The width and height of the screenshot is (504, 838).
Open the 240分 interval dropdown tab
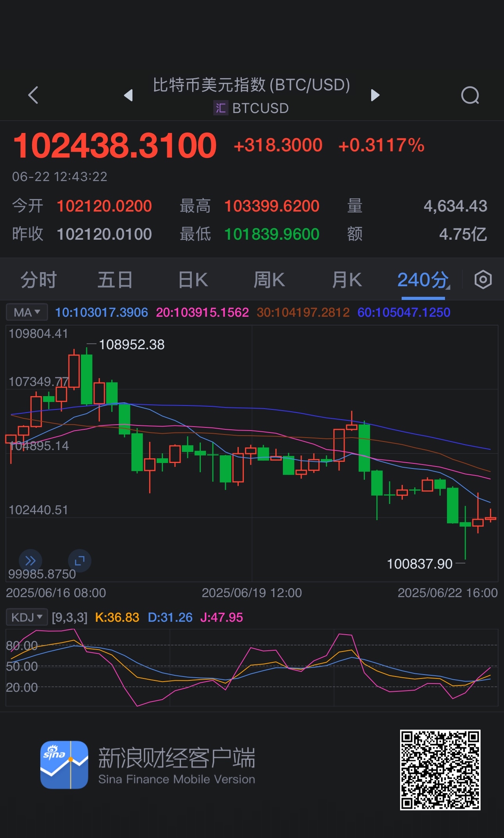coord(424,280)
